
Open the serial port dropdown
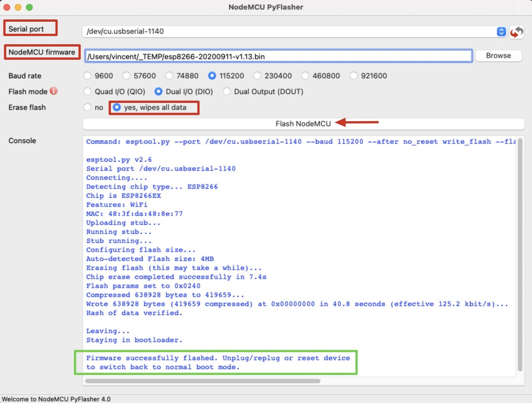[x=500, y=31]
